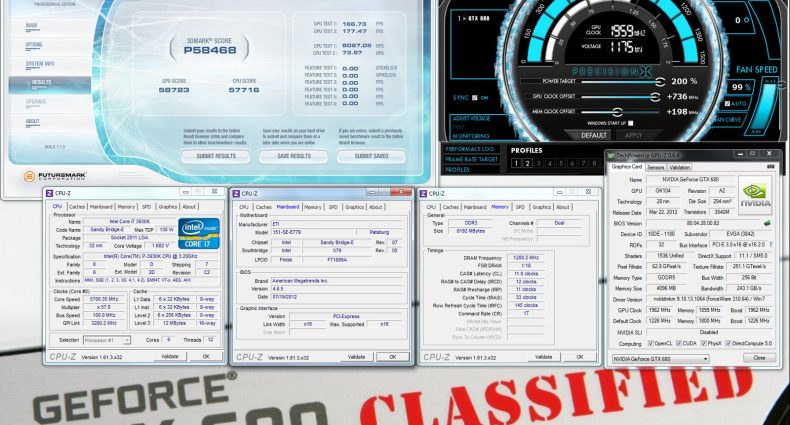This screenshot has width=790, height=425.
Task: Toggle the DirectCompute 5.0 checkbox
Action: click(x=728, y=343)
